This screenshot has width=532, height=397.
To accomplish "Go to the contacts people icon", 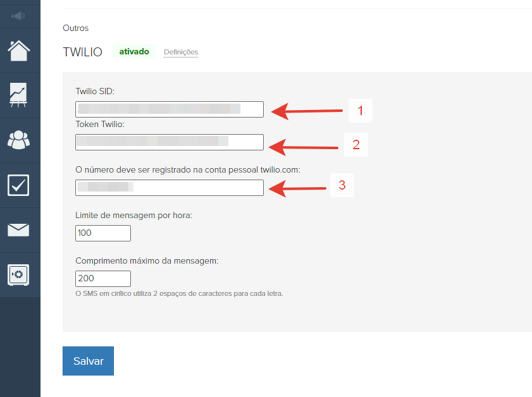I will [19, 140].
